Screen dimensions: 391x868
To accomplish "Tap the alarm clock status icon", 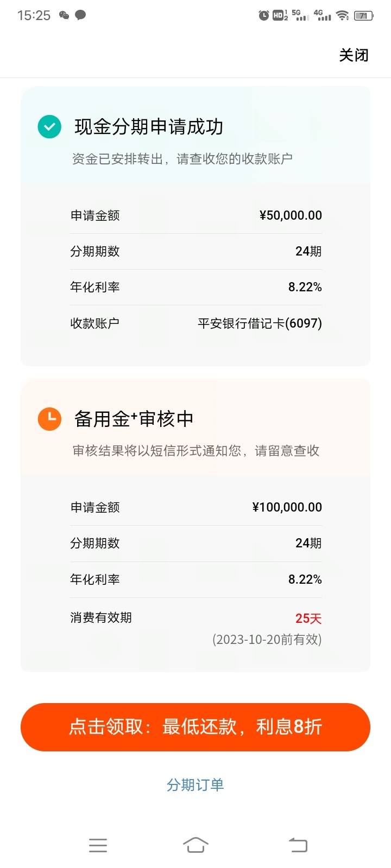I will 264,15.
